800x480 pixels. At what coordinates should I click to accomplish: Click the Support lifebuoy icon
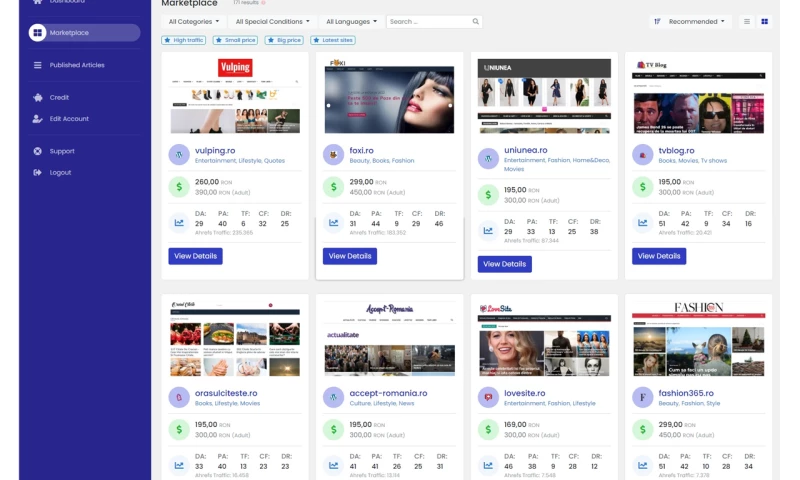coord(38,151)
